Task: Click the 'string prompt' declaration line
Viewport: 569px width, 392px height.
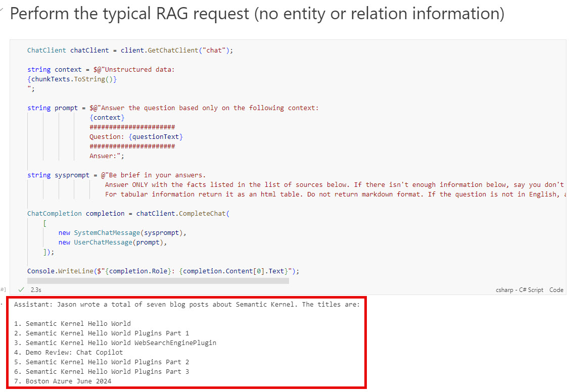Action: coord(173,108)
